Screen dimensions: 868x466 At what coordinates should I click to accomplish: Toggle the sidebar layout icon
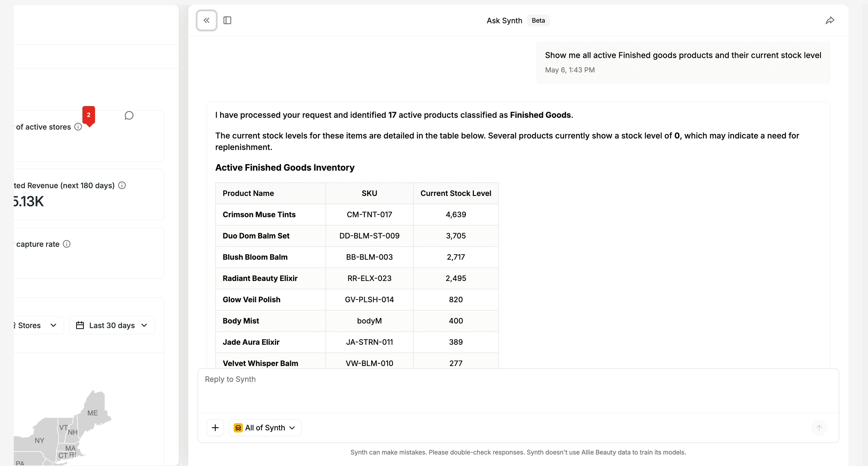click(227, 21)
